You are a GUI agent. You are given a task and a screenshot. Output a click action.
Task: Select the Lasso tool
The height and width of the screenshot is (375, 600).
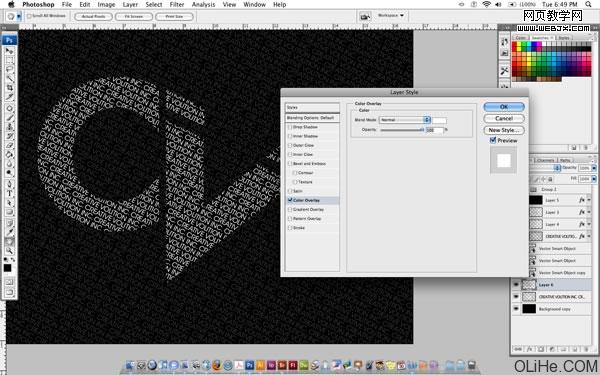(x=10, y=69)
